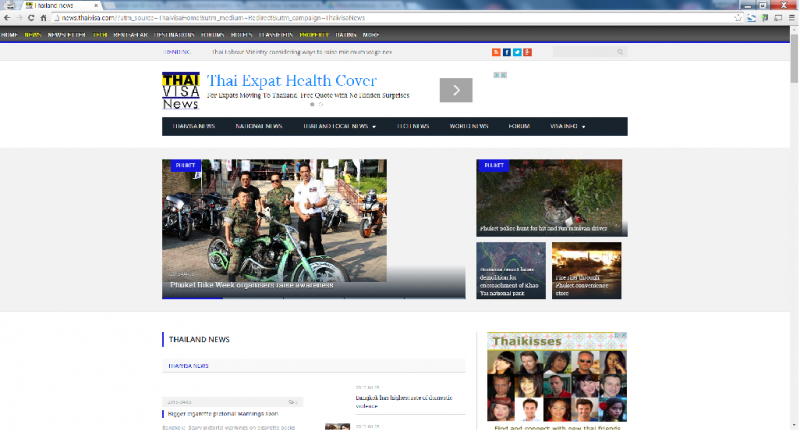Click the comments count icon on cigarette article
Image resolution: width=800 pixels, height=432 pixels.
click(x=292, y=402)
